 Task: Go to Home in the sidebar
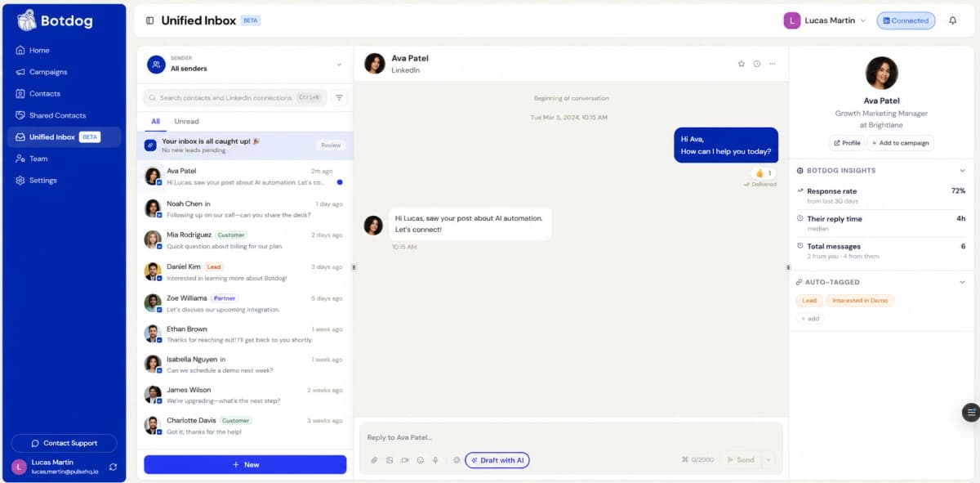coord(64,50)
